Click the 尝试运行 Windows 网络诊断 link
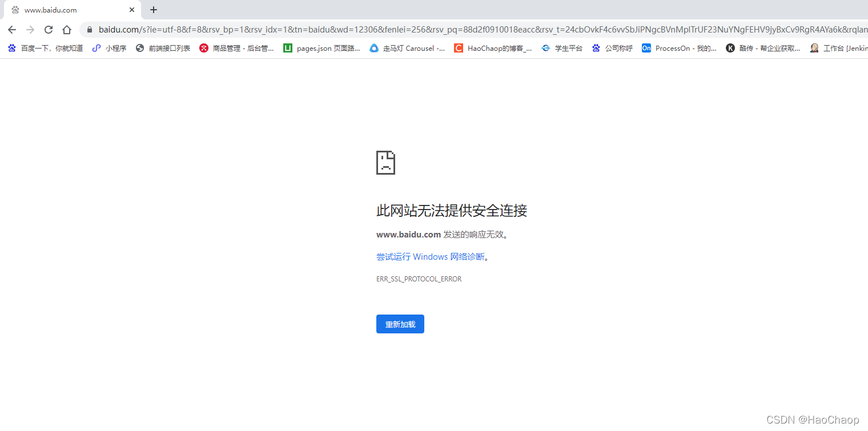Viewport: 868px width, 431px height. tap(431, 257)
